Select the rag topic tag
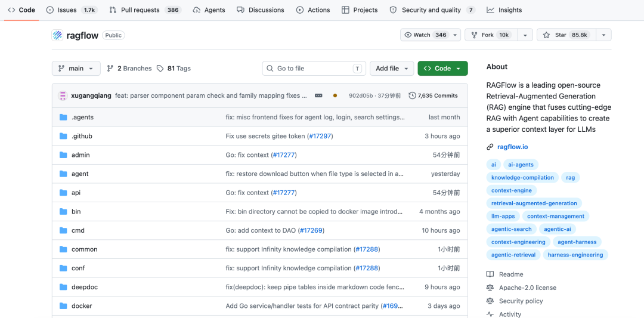This screenshot has height=318, width=644. pyautogui.click(x=571, y=177)
